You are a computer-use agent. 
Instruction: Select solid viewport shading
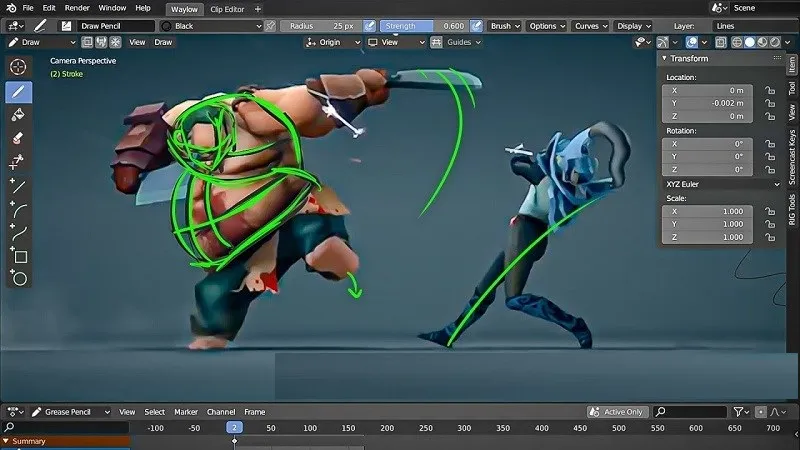coord(749,42)
